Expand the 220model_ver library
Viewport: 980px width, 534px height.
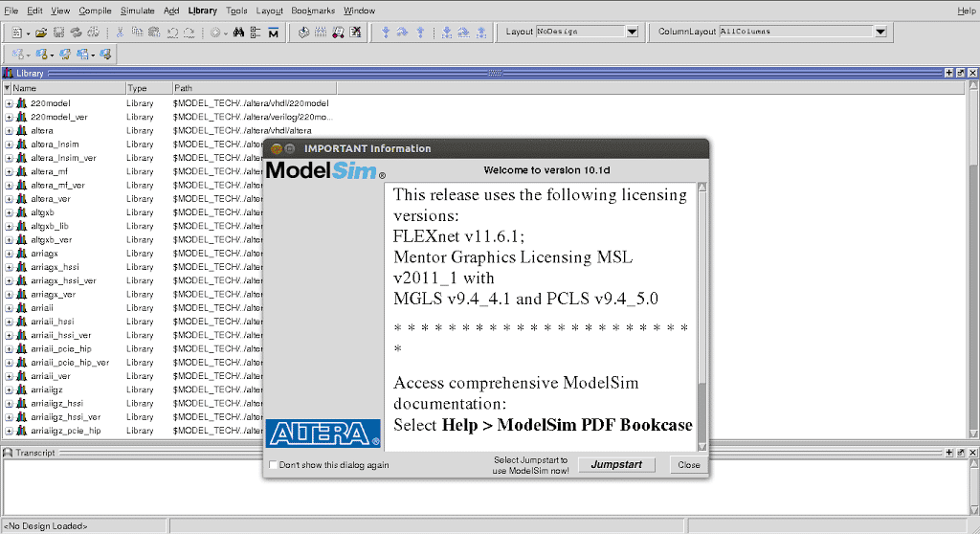(9, 117)
